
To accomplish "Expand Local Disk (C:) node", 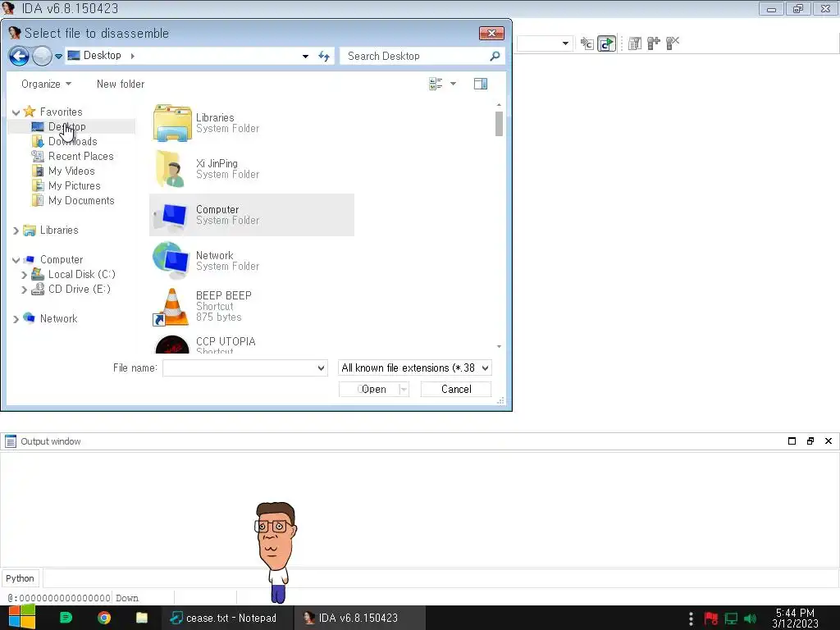I will [x=24, y=275].
